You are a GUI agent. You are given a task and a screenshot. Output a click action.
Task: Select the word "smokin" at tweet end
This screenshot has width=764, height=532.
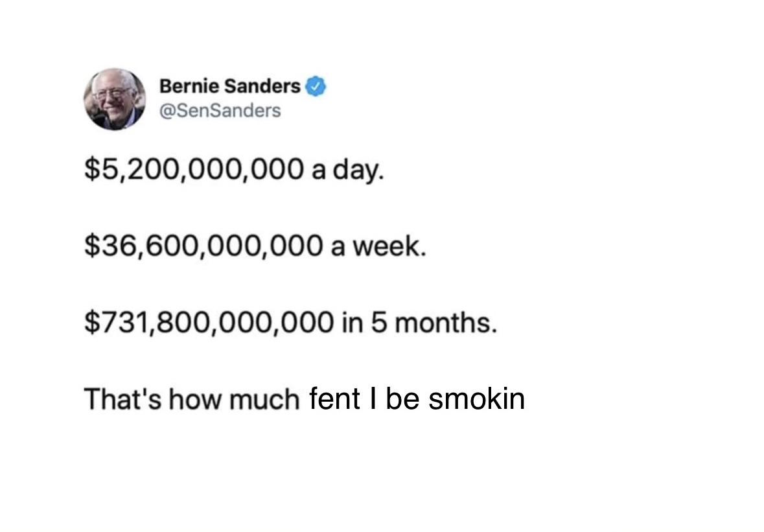point(476,399)
